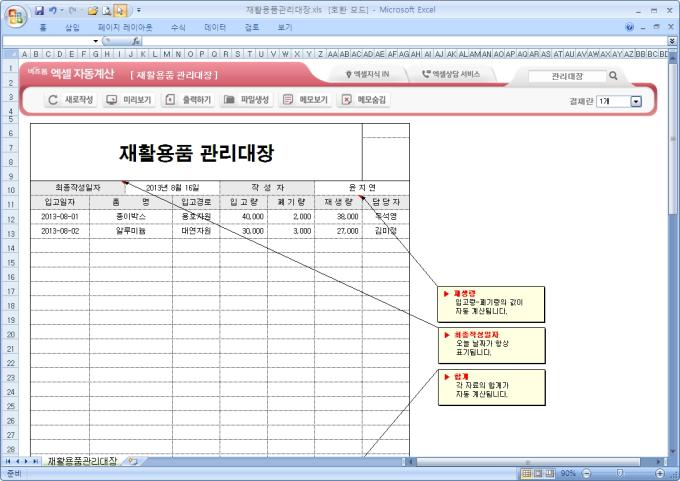Screen dimensions: 680x481
Task: Click the 재활용품 관리대장 title cell
Action: tap(196, 152)
